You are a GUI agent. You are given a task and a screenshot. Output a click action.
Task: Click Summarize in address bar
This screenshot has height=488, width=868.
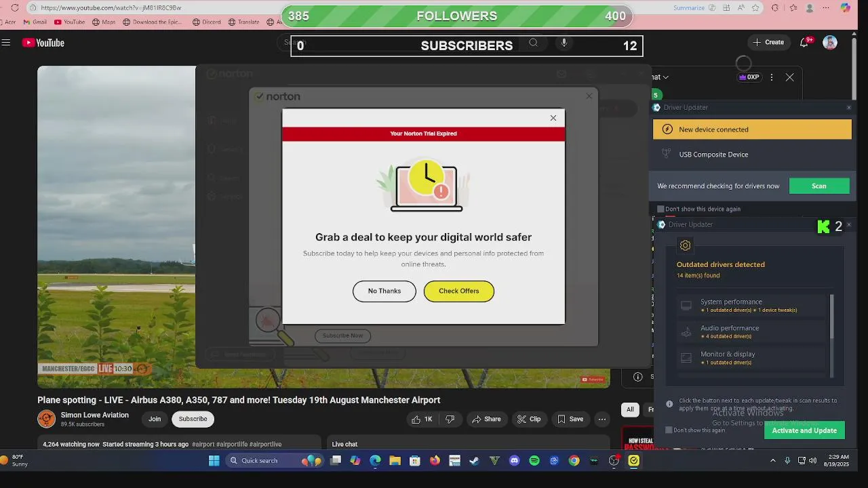689,7
